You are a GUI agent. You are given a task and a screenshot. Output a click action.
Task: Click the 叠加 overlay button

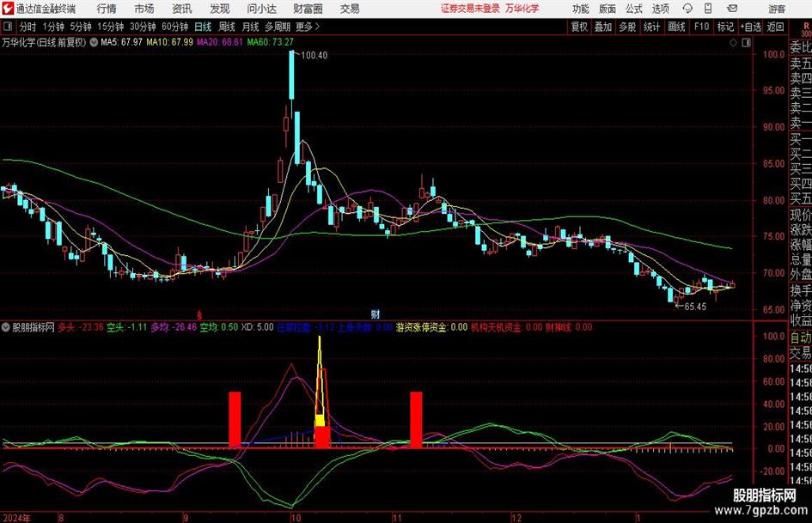pos(603,27)
